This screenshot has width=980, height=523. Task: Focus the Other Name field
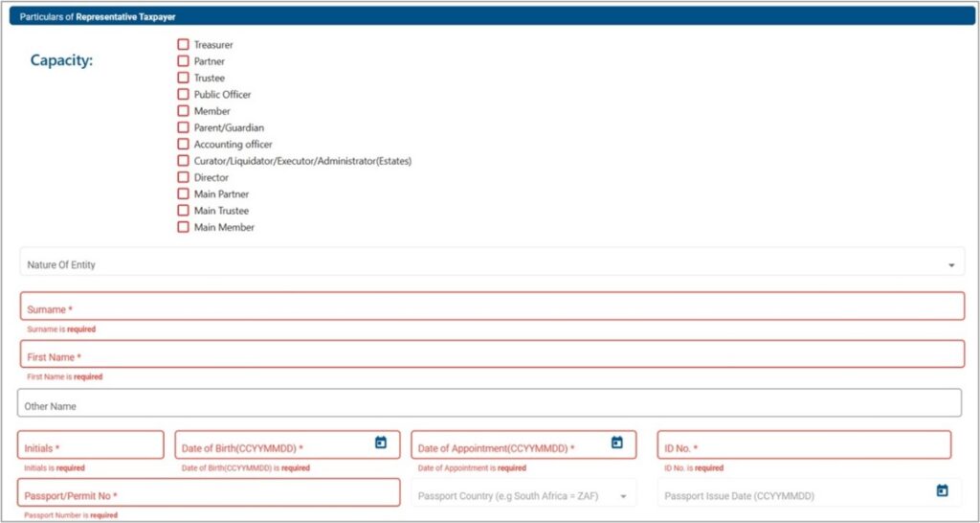[489, 402]
